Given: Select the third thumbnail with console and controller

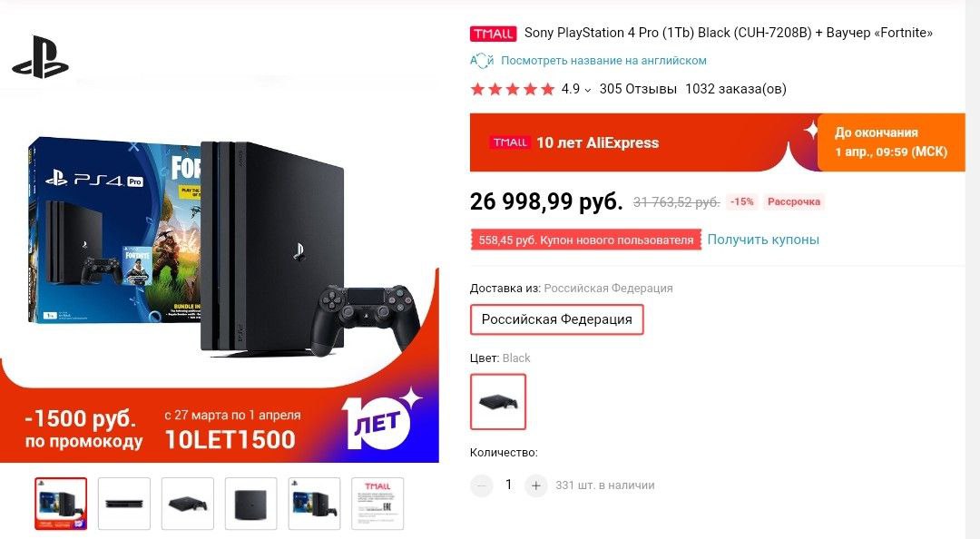Looking at the screenshot, I should pos(188,504).
